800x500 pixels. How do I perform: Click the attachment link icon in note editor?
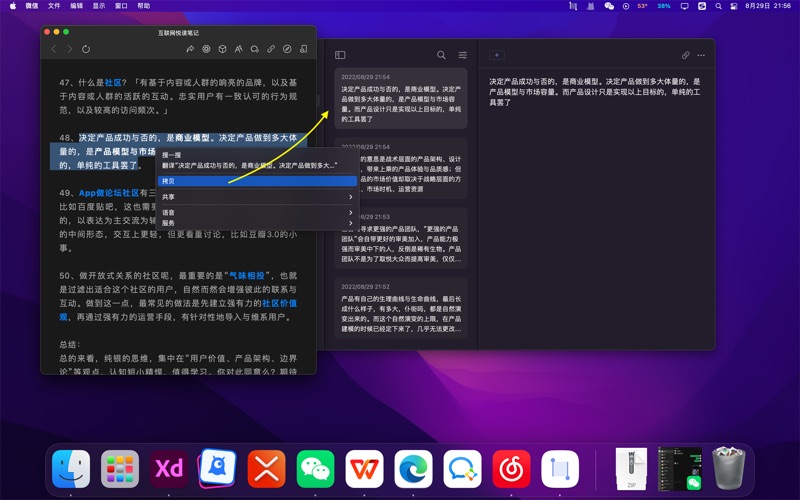tap(685, 55)
